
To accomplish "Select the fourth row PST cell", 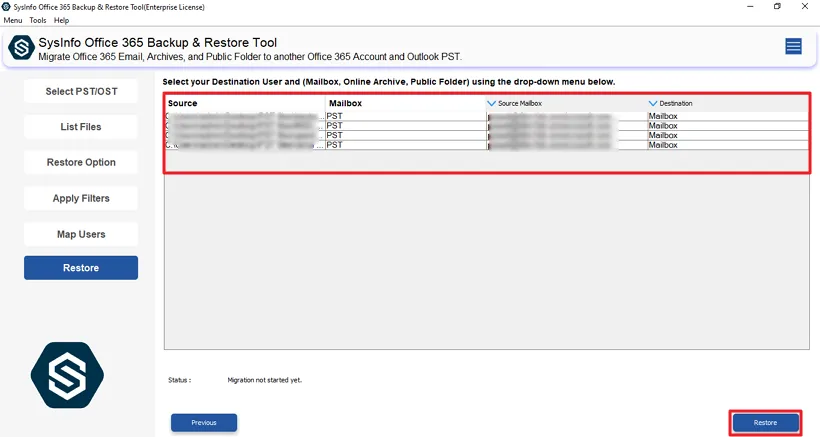I will point(406,145).
